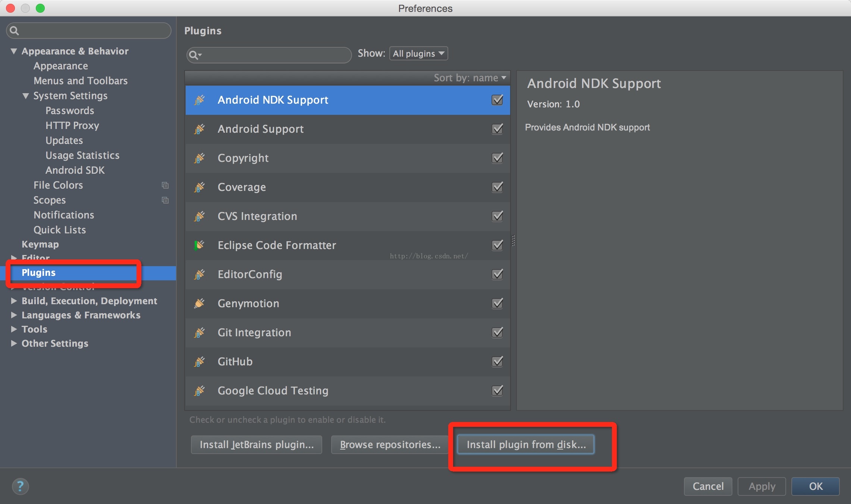Image resolution: width=851 pixels, height=504 pixels.
Task: Click the Android Support plugin icon
Action: click(x=200, y=129)
